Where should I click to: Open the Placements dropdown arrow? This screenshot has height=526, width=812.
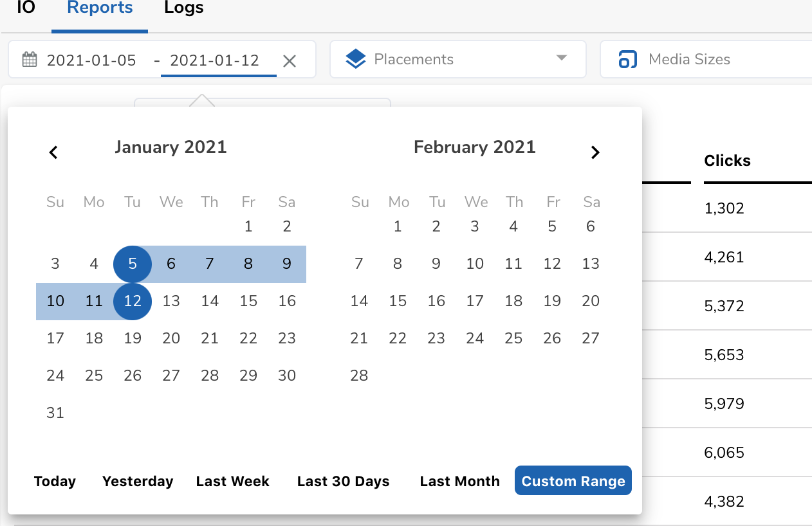(561, 59)
